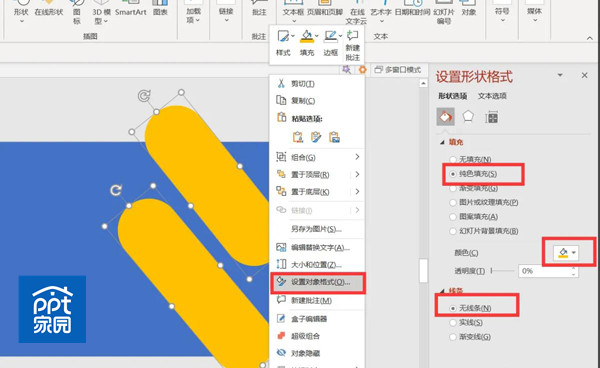Click the orange gear icon beside 多窗口模式
This screenshot has width=600, height=368.
(362, 70)
